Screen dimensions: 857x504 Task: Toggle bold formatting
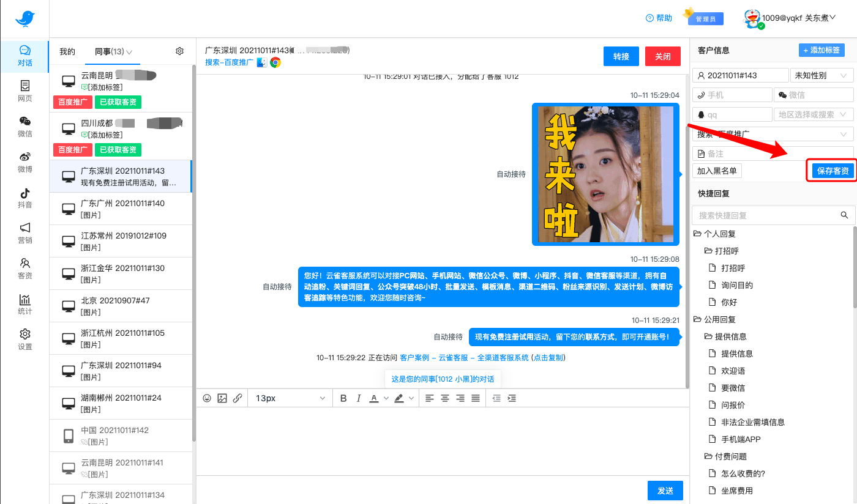point(343,398)
